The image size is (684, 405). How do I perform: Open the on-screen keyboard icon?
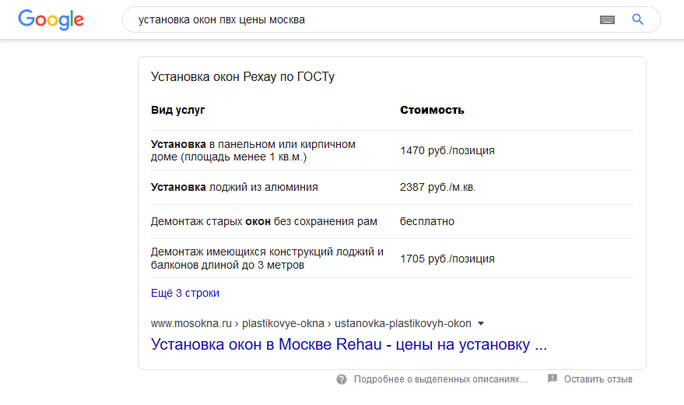point(607,20)
